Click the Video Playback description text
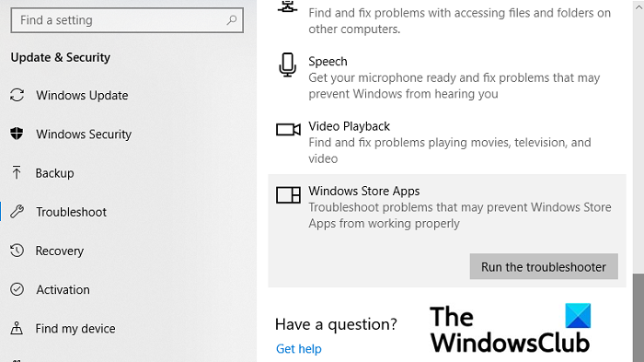 tap(450, 150)
